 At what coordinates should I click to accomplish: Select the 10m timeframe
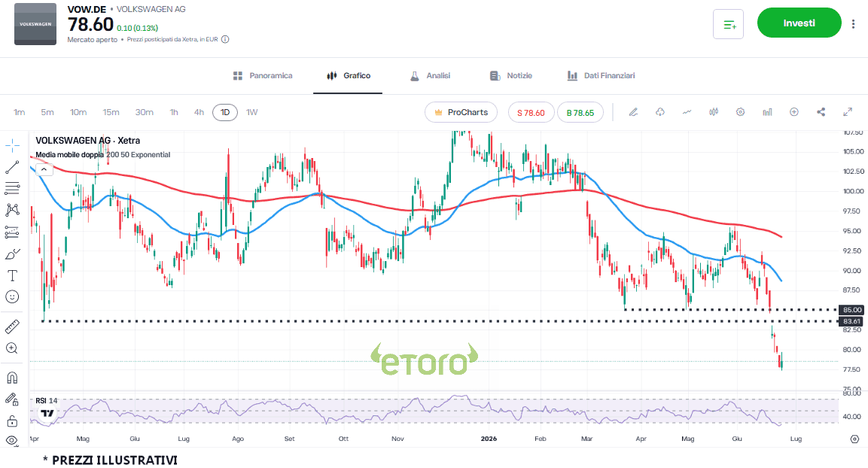click(78, 112)
